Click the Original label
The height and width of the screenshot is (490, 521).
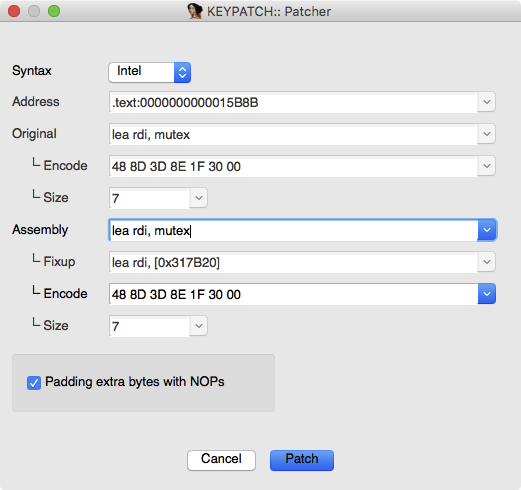pos(34,134)
